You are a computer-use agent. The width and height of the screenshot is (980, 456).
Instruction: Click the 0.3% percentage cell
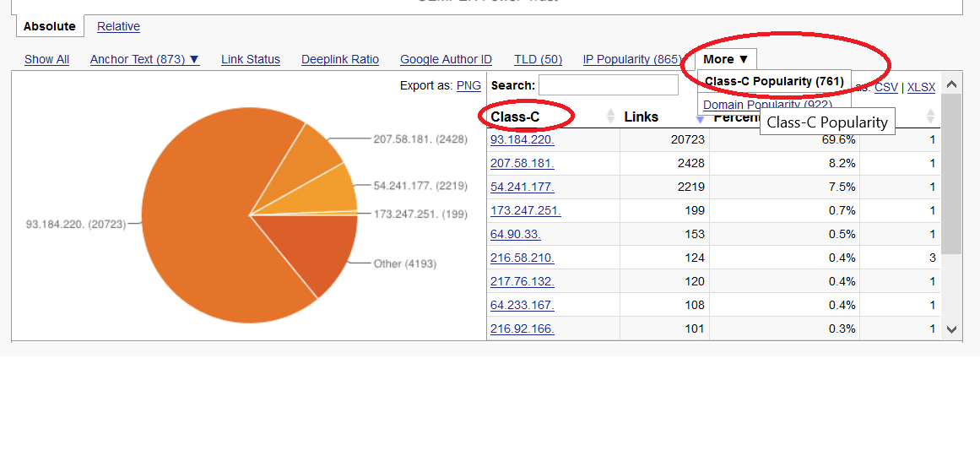[x=784, y=328]
